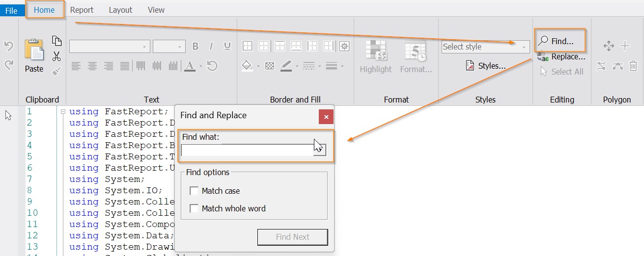Switch to the Report ribbon tab
This screenshot has width=644, height=256.
click(82, 10)
